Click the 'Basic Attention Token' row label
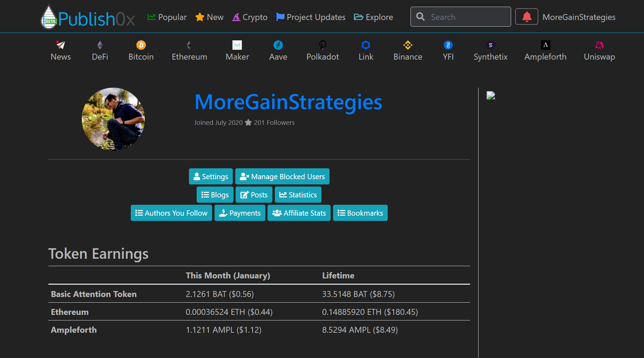 (x=94, y=294)
